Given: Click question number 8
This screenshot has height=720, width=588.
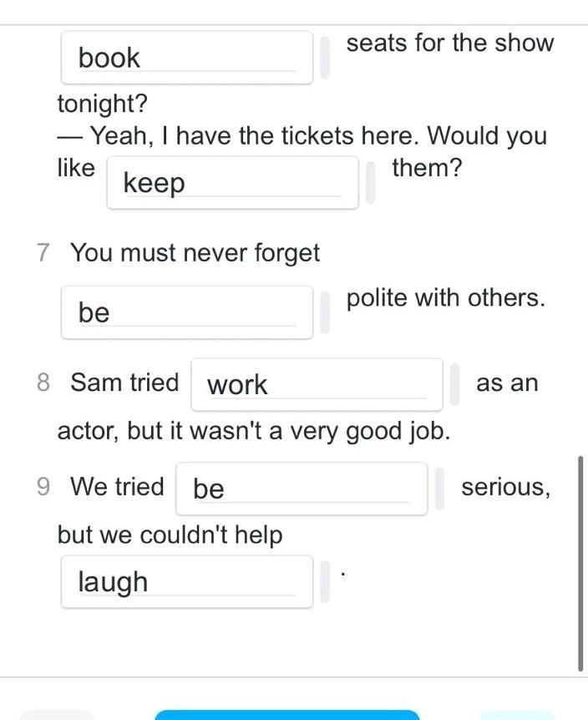Looking at the screenshot, I should [43, 383].
